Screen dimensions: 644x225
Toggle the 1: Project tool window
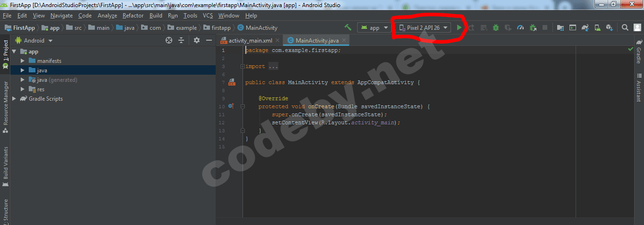5,55
